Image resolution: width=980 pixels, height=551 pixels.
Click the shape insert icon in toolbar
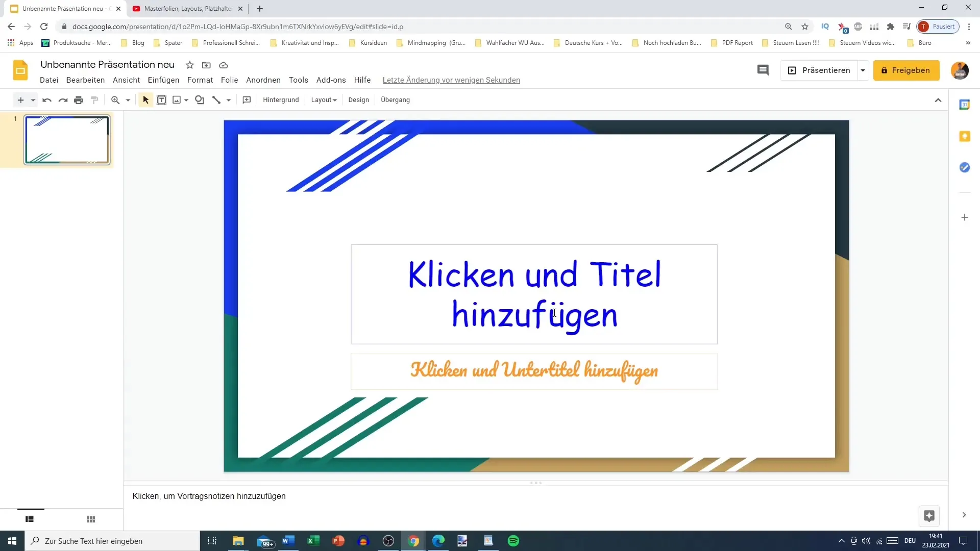pos(200,99)
